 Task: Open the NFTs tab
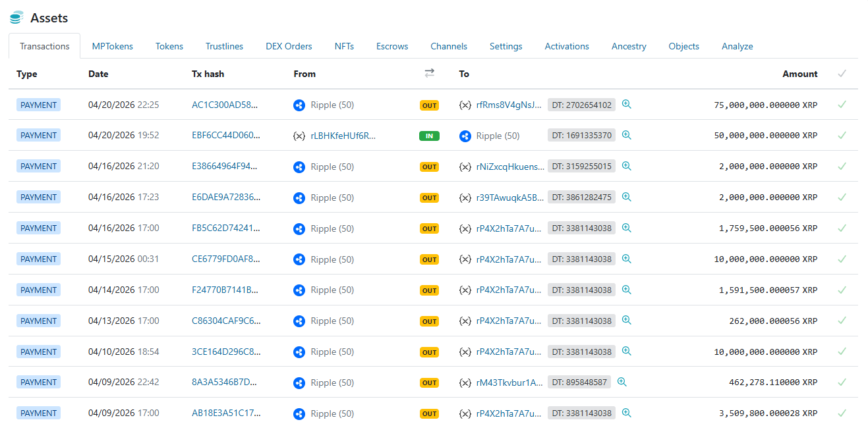(344, 46)
